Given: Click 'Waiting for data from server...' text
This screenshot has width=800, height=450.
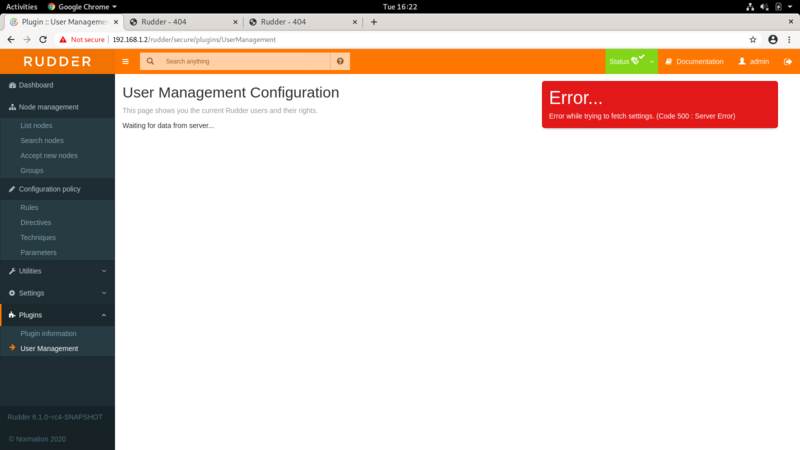Looking at the screenshot, I should tap(168, 126).
